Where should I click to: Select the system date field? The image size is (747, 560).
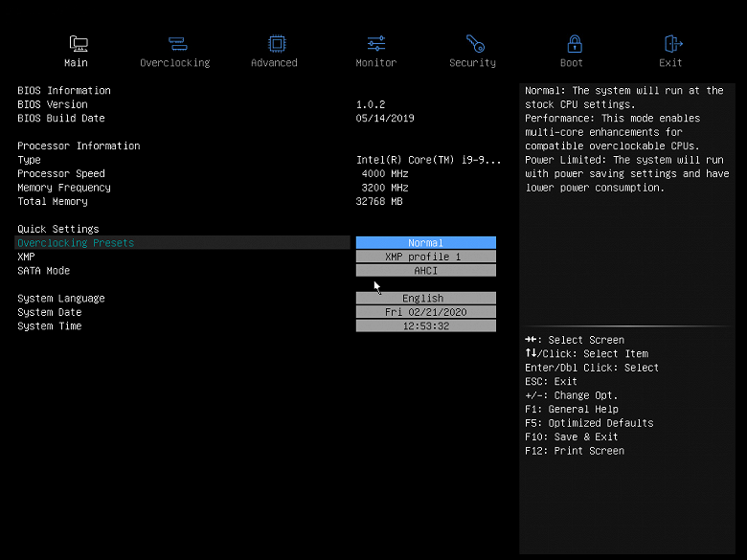425,312
